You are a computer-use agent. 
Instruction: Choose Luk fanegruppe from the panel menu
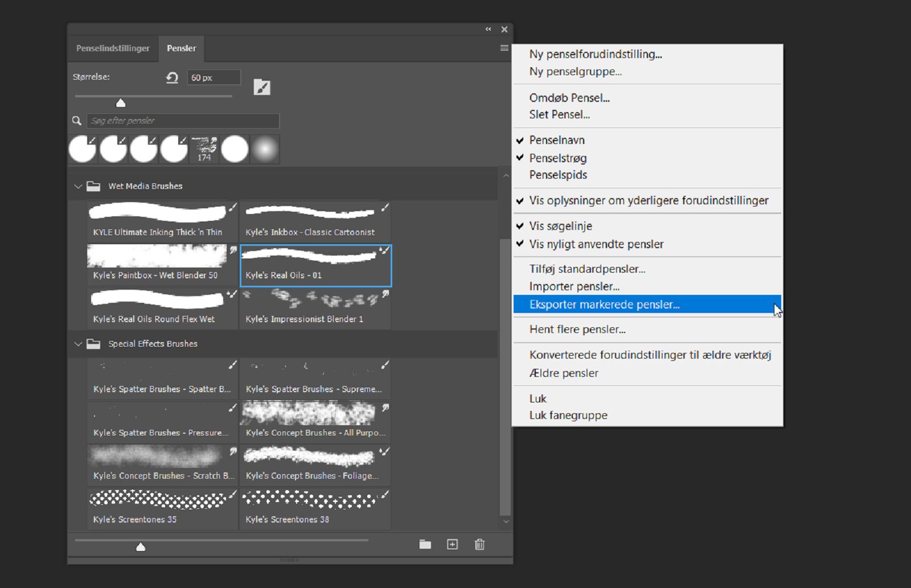(647, 416)
